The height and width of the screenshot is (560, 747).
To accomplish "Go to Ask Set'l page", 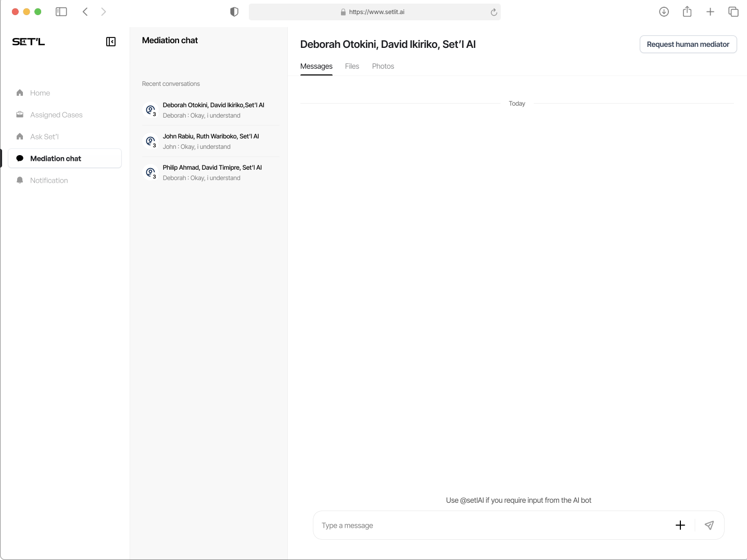I will 44,137.
